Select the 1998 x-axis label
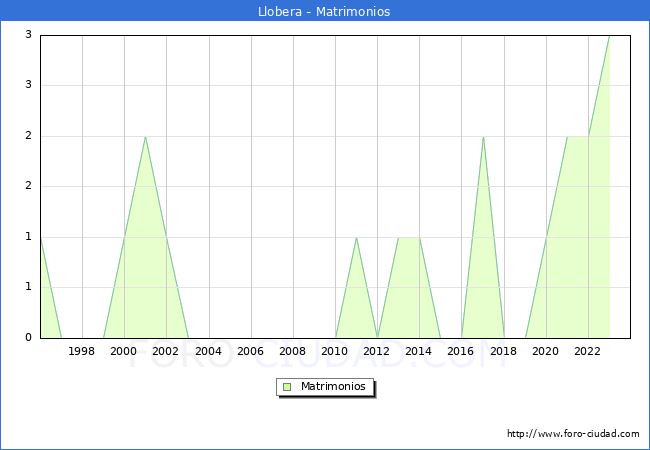The image size is (650, 450). [82, 351]
